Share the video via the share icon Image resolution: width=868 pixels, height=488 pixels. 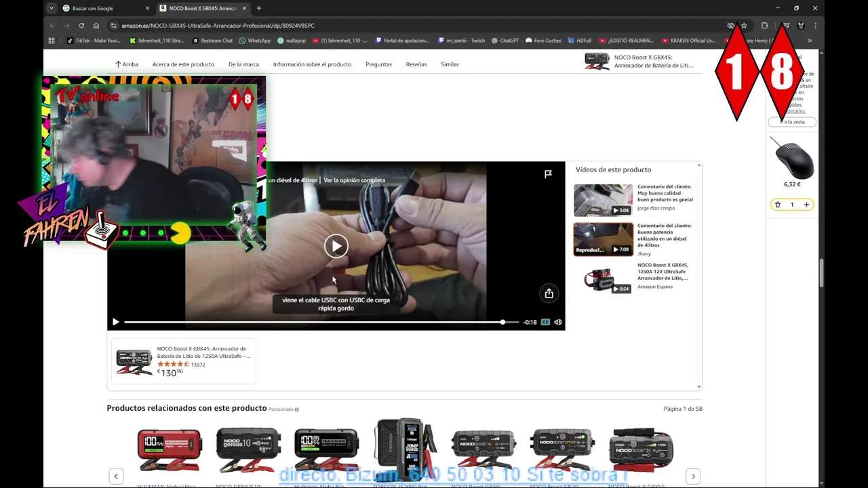pyautogui.click(x=549, y=293)
